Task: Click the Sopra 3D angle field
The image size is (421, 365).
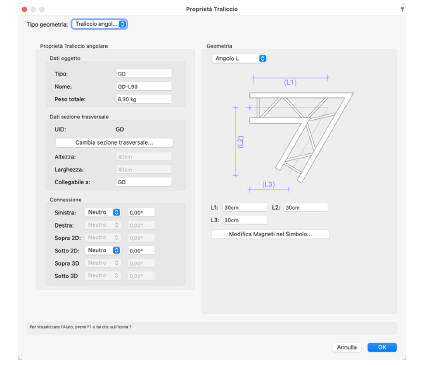Action: click(141, 263)
